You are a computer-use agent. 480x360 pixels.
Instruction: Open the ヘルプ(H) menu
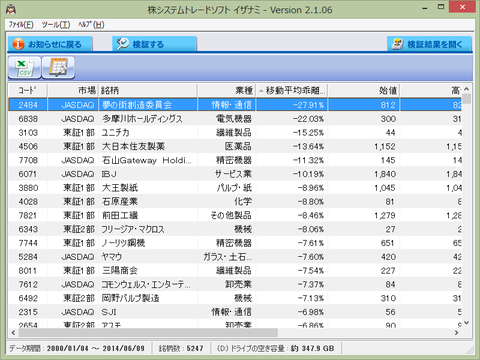[x=91, y=25]
